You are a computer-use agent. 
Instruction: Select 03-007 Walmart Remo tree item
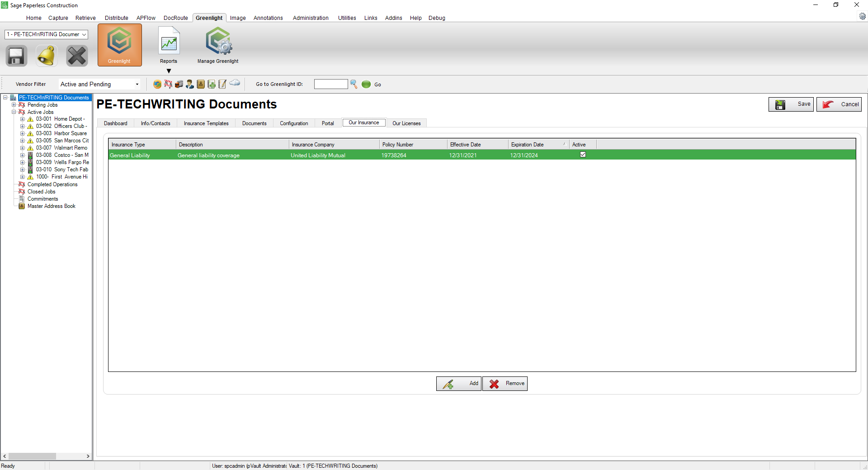(x=61, y=148)
